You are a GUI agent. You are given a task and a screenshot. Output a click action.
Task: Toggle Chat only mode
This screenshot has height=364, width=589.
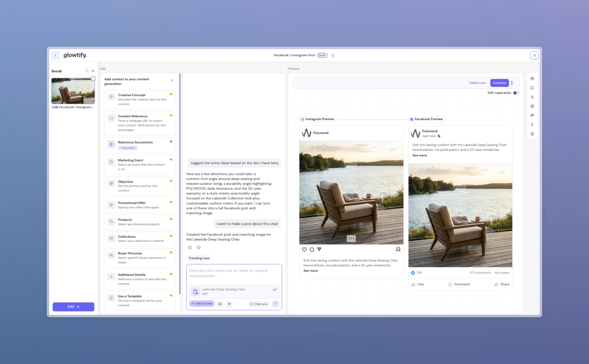pos(259,304)
